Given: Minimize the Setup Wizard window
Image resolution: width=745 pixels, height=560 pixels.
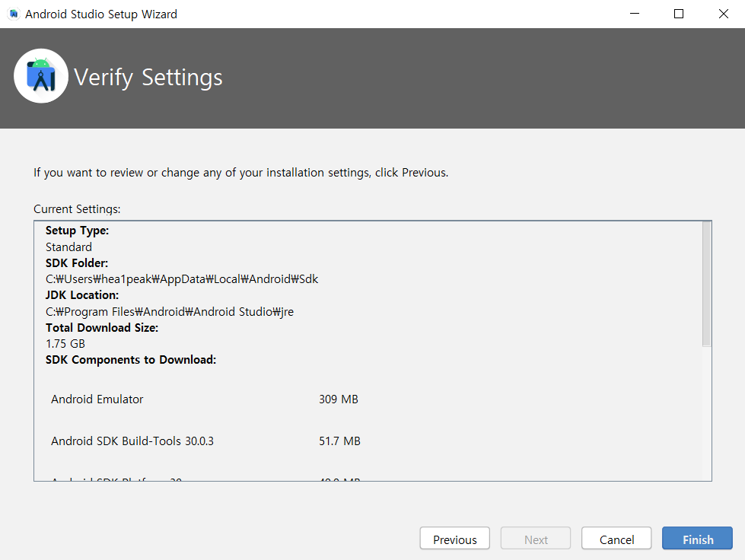Looking at the screenshot, I should [635, 14].
